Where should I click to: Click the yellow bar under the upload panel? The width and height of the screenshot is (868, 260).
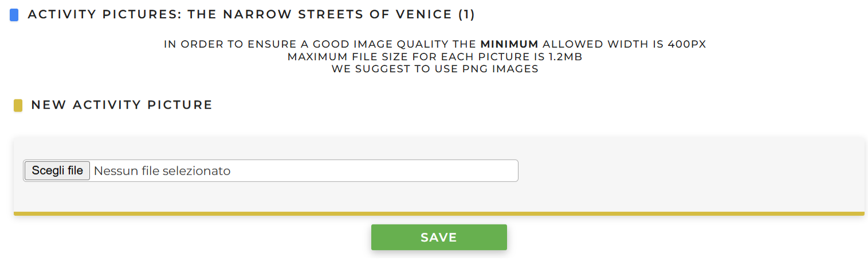click(x=438, y=214)
